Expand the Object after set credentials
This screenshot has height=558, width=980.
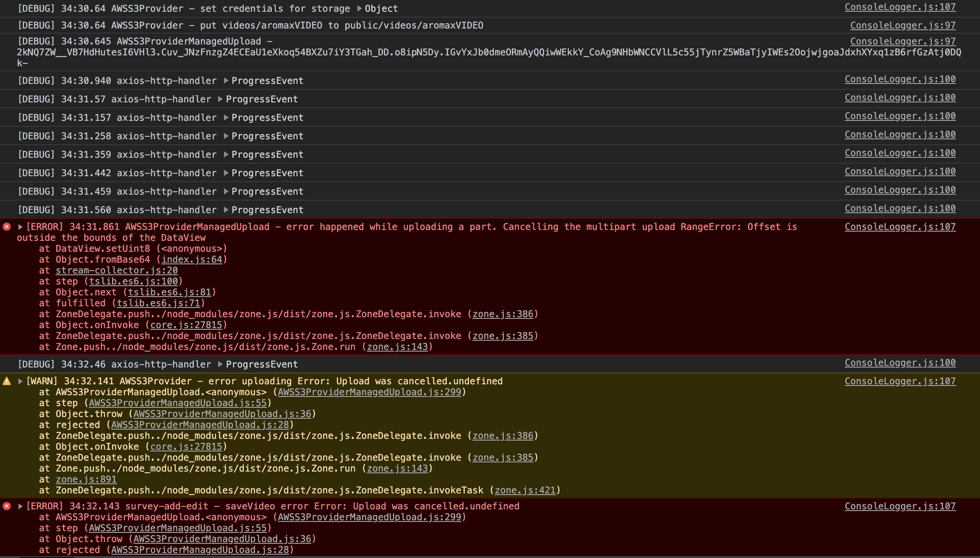pyautogui.click(x=360, y=8)
